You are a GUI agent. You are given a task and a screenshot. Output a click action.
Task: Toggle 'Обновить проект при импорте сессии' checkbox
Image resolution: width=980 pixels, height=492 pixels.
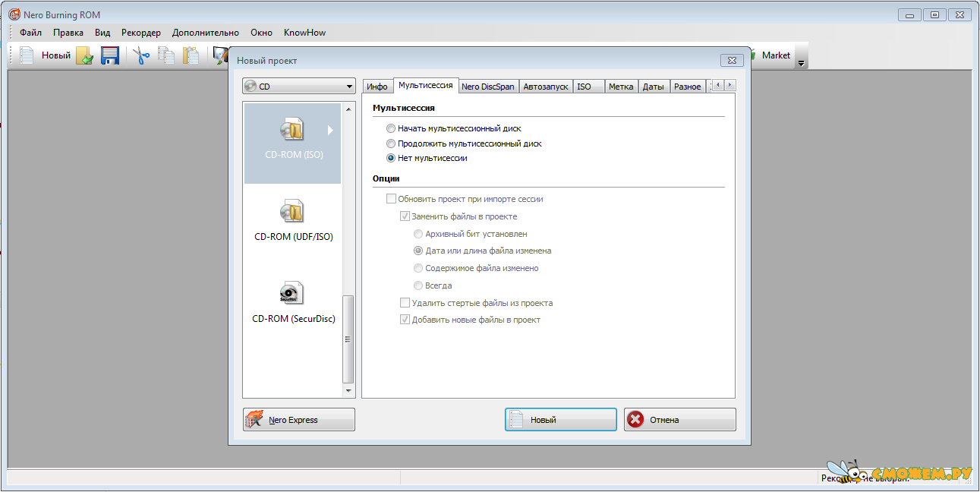point(465,199)
